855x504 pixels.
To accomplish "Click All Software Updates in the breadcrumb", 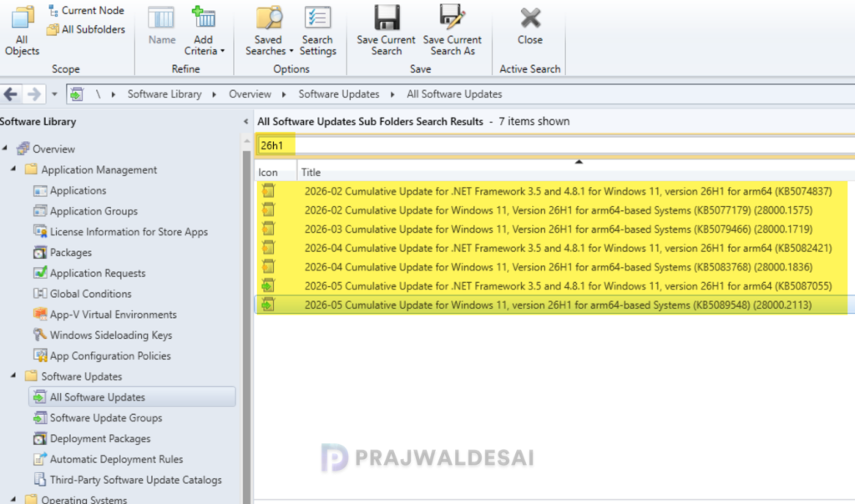I will 454,94.
